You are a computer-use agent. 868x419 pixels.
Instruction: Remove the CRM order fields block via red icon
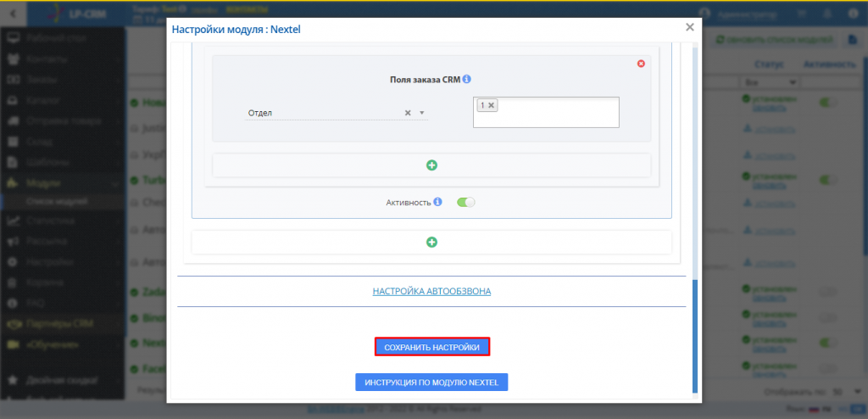(641, 64)
